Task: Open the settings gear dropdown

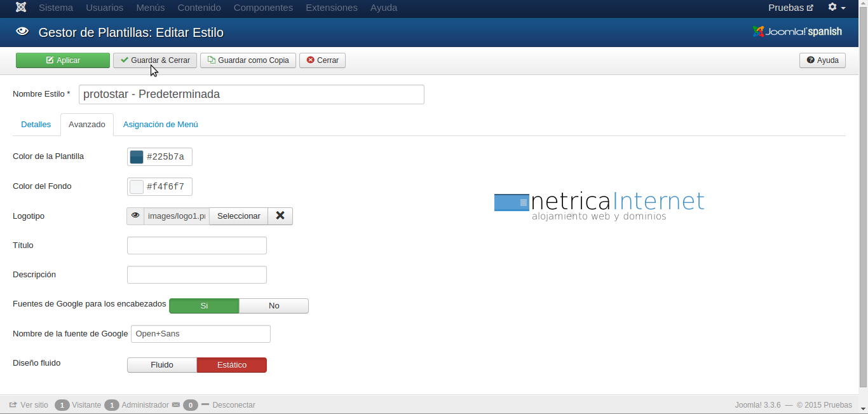Action: pyautogui.click(x=836, y=8)
